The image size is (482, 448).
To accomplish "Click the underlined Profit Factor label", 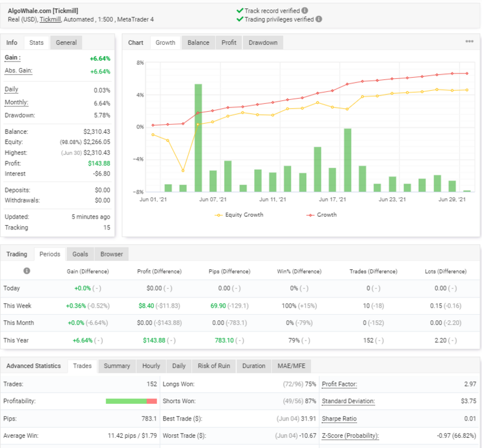I will (339, 384).
